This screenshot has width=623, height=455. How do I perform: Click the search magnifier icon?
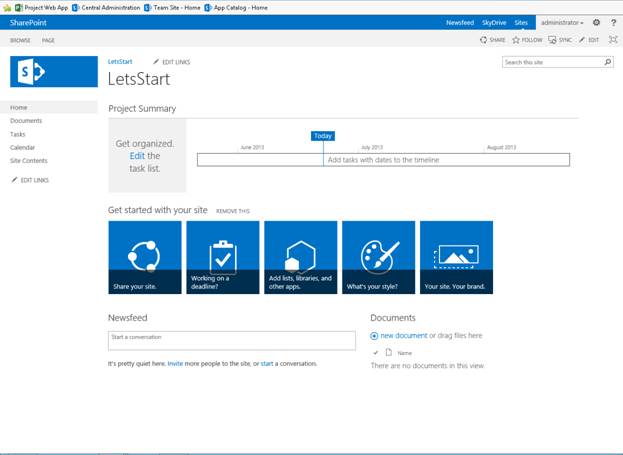click(x=608, y=62)
